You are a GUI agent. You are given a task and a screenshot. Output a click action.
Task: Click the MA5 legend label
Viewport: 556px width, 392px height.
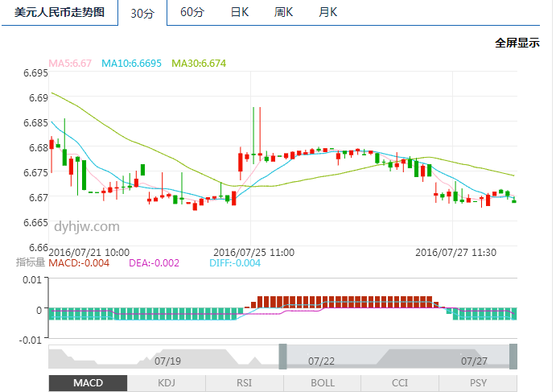(71, 64)
